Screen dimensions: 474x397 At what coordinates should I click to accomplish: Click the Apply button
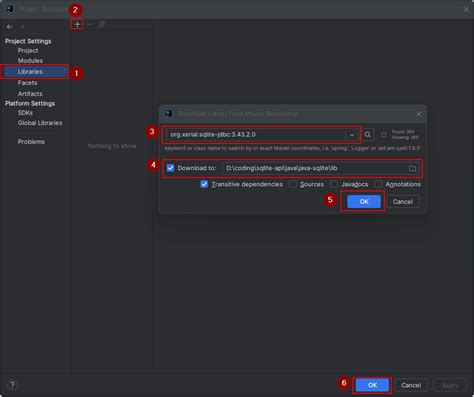click(450, 385)
